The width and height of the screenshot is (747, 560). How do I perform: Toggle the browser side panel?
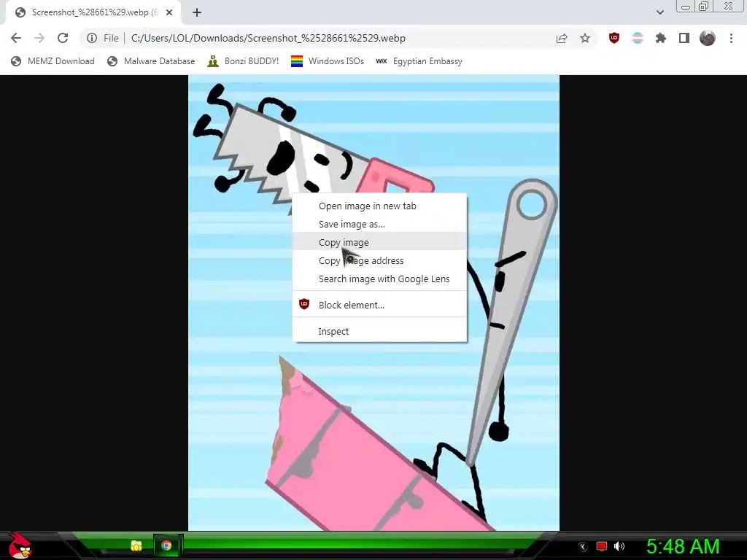point(684,38)
